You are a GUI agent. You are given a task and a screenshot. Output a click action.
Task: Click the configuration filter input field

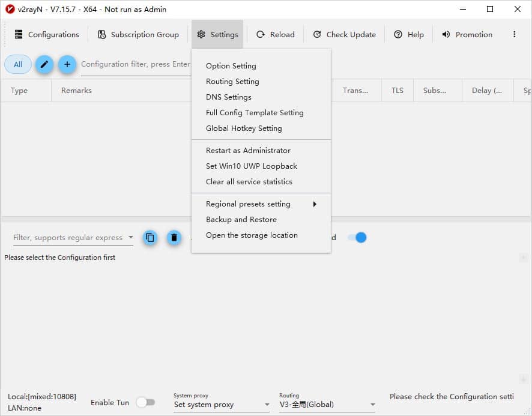[x=135, y=64]
